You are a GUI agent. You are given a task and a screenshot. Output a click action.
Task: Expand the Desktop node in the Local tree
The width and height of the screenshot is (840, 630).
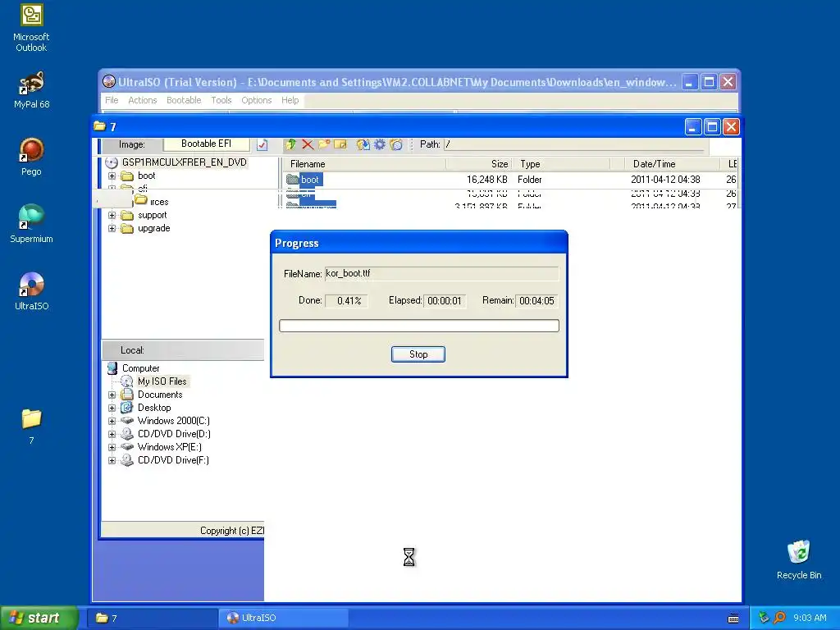coord(112,408)
